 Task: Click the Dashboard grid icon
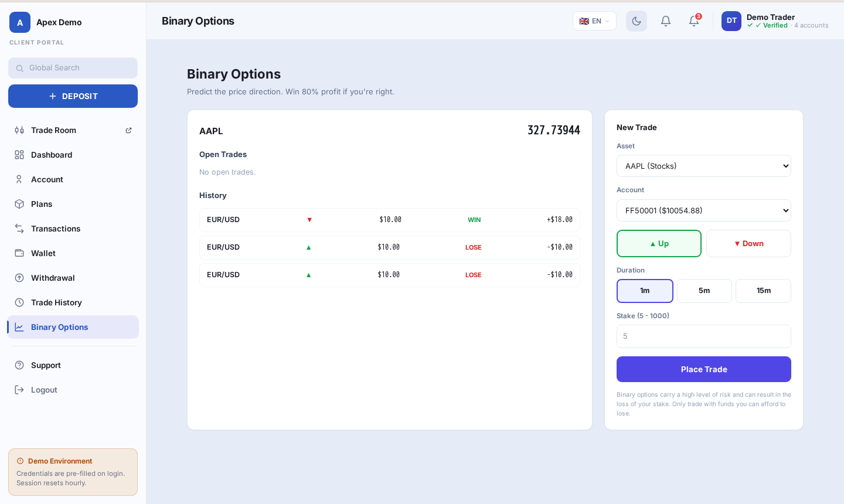coord(19,155)
